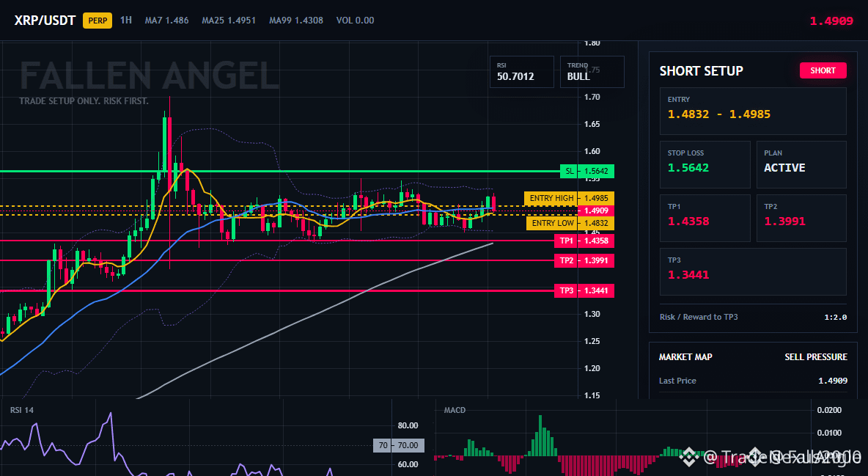
Task: Click the 1.20 price axis tick
Action: [592, 368]
